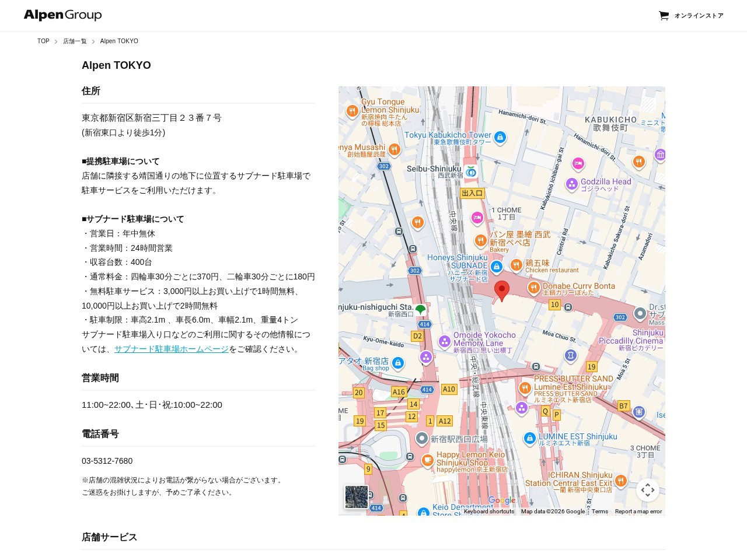
Task: Open Keyboard shortcuts for the map
Action: (488, 511)
